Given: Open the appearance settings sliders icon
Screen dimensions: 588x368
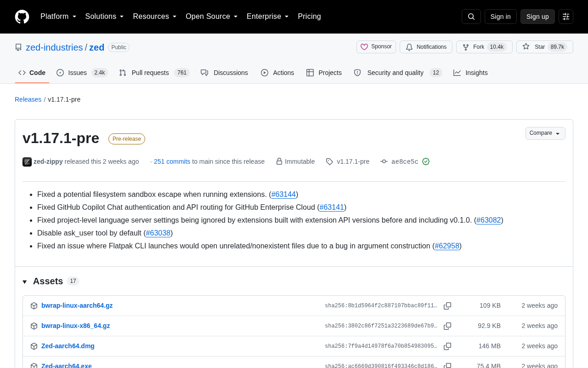Looking at the screenshot, I should click(x=566, y=17).
